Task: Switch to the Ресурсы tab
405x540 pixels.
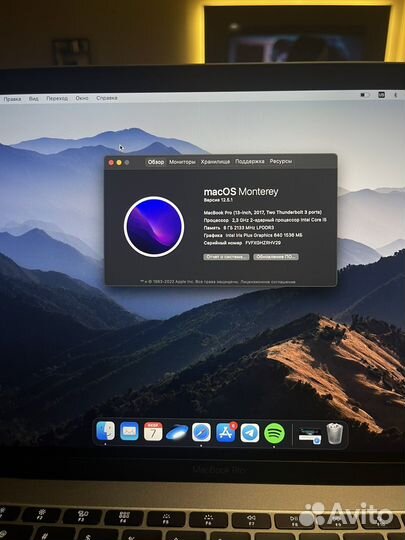Action: 281,161
